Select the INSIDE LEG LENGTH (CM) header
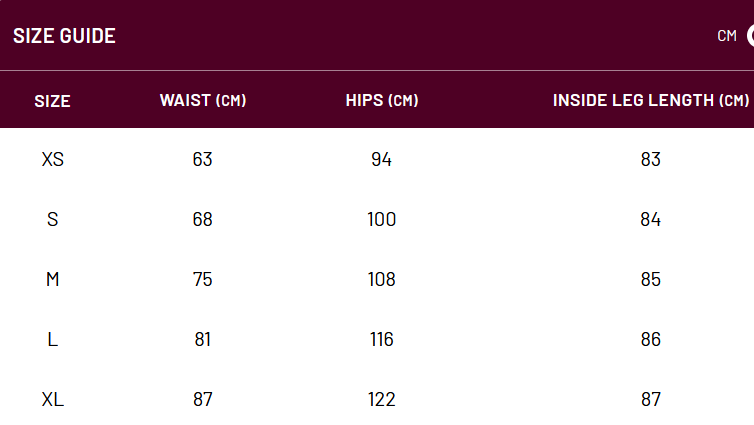 [650, 100]
